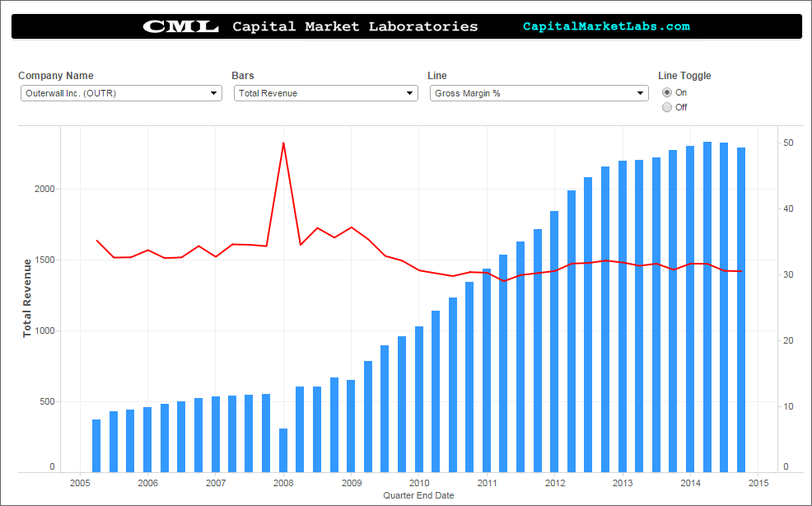The height and width of the screenshot is (506, 812).
Task: Click the CML logo in the header
Action: pos(180,26)
